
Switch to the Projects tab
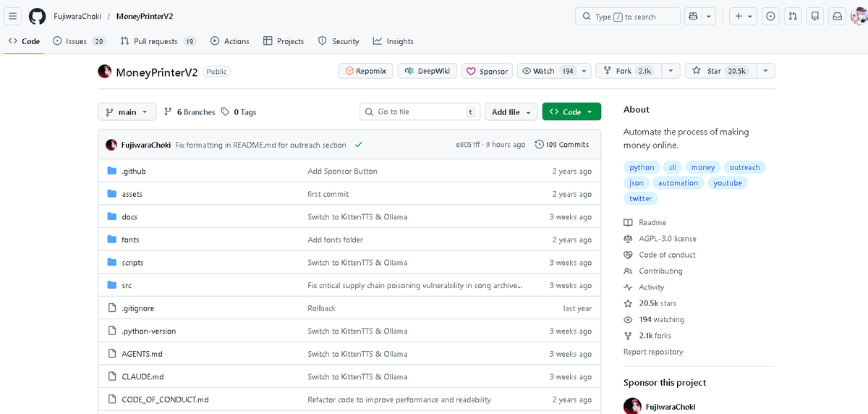click(x=284, y=41)
